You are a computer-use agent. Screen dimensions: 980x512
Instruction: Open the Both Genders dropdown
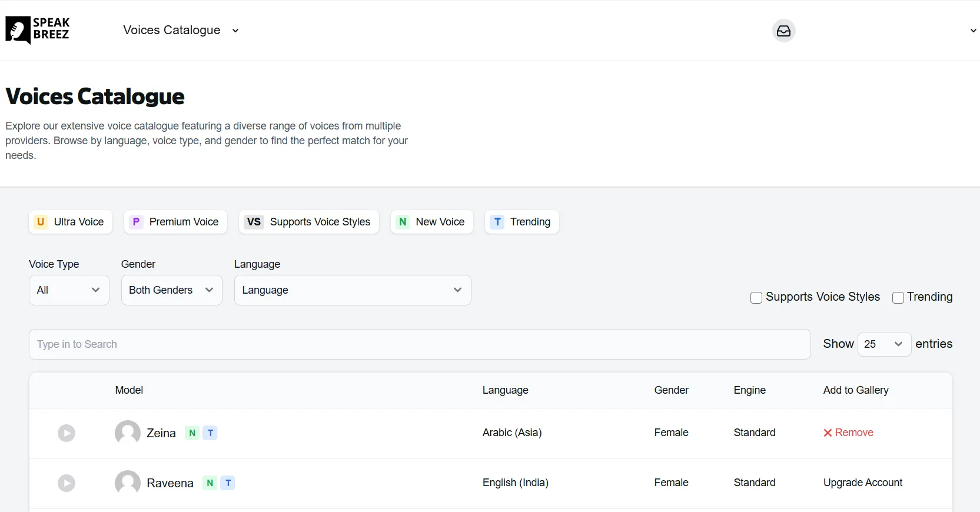coord(172,290)
